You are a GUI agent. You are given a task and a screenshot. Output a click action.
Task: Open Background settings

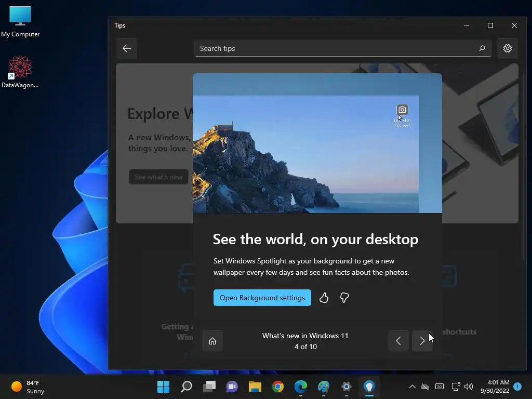click(x=262, y=298)
